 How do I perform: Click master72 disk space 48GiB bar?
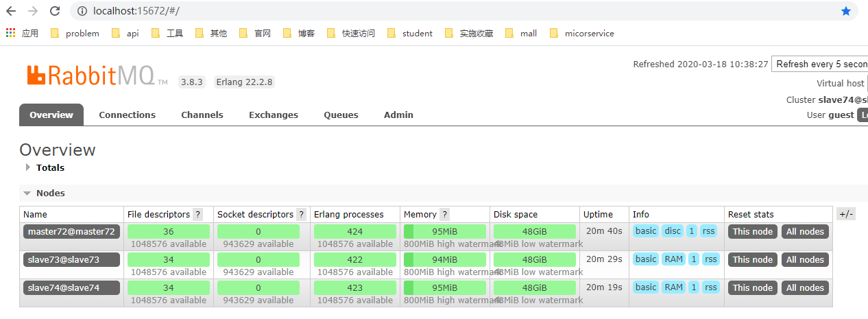click(535, 231)
